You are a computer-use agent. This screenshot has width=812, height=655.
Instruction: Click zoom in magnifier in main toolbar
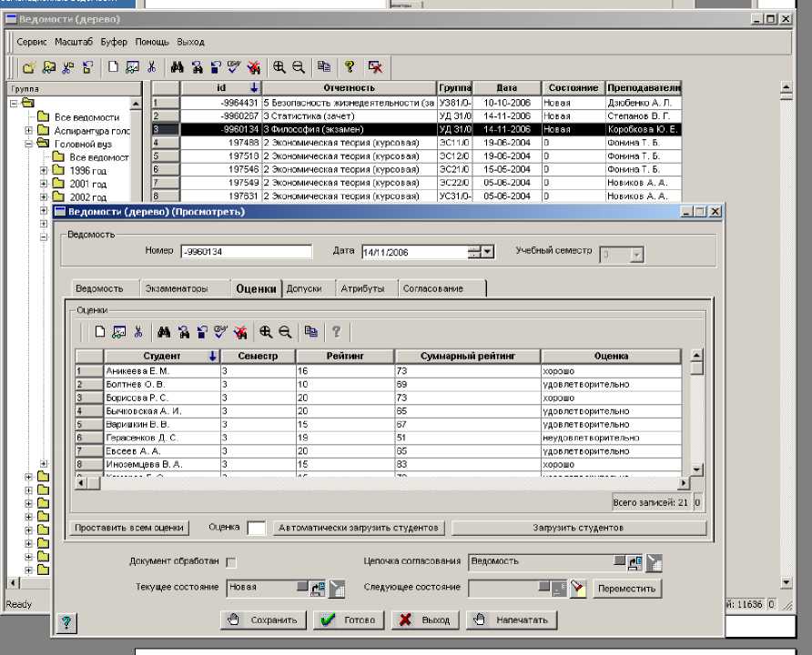pyautogui.click(x=279, y=67)
